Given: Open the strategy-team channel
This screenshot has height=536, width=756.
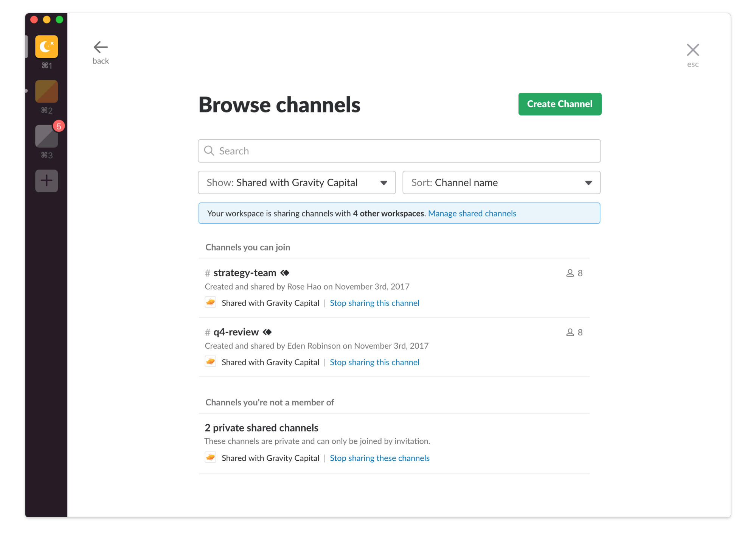Looking at the screenshot, I should 245,273.
